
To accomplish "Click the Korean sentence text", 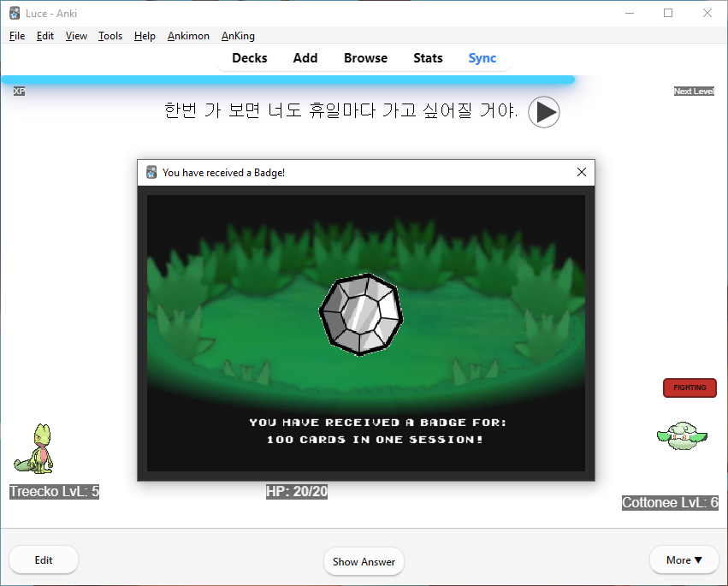I will [x=340, y=110].
